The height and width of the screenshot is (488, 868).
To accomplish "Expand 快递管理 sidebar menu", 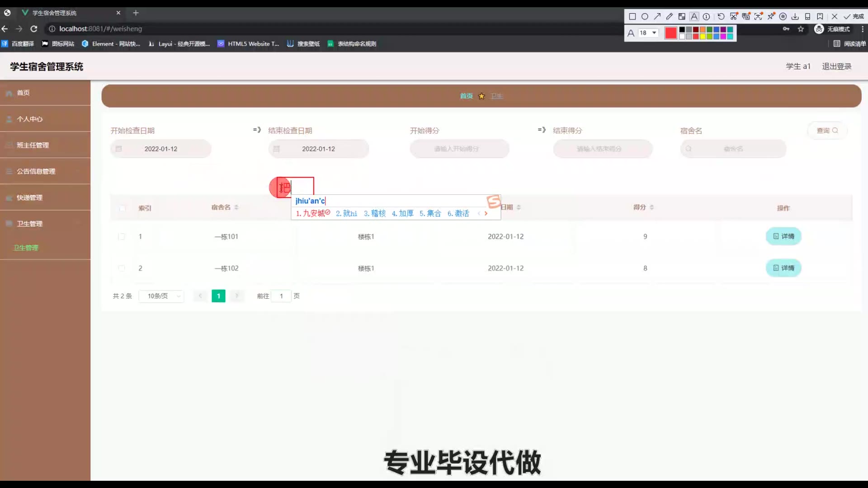I will (45, 197).
